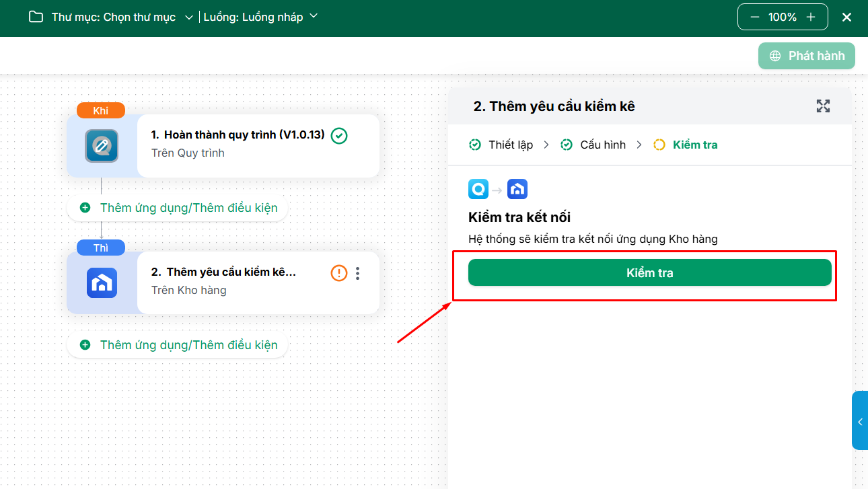Zoom out with the minus button

click(x=755, y=17)
